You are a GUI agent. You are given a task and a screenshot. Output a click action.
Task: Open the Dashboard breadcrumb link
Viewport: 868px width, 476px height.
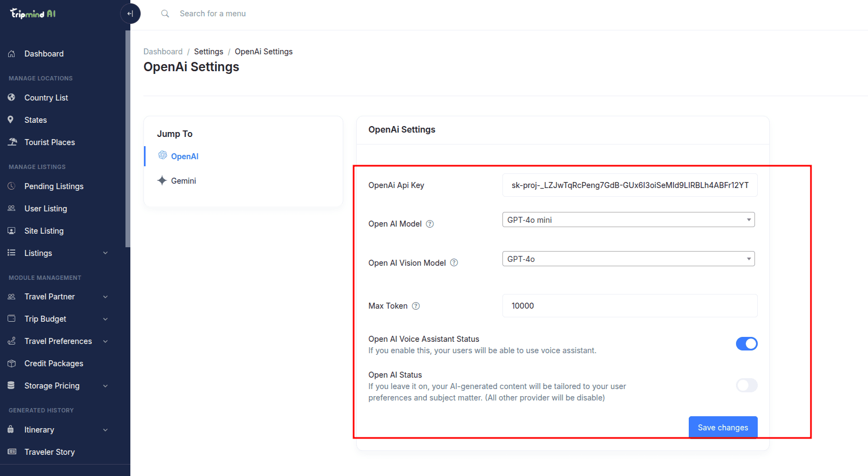[x=163, y=52]
